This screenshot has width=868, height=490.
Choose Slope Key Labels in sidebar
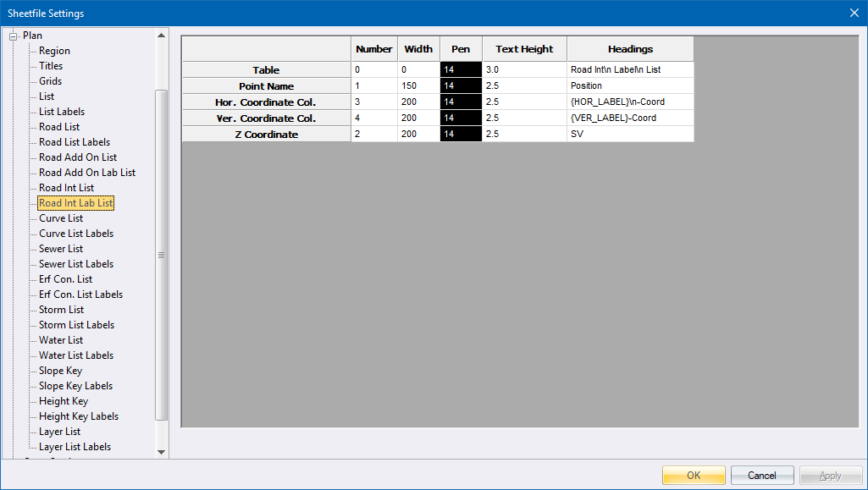click(x=75, y=386)
